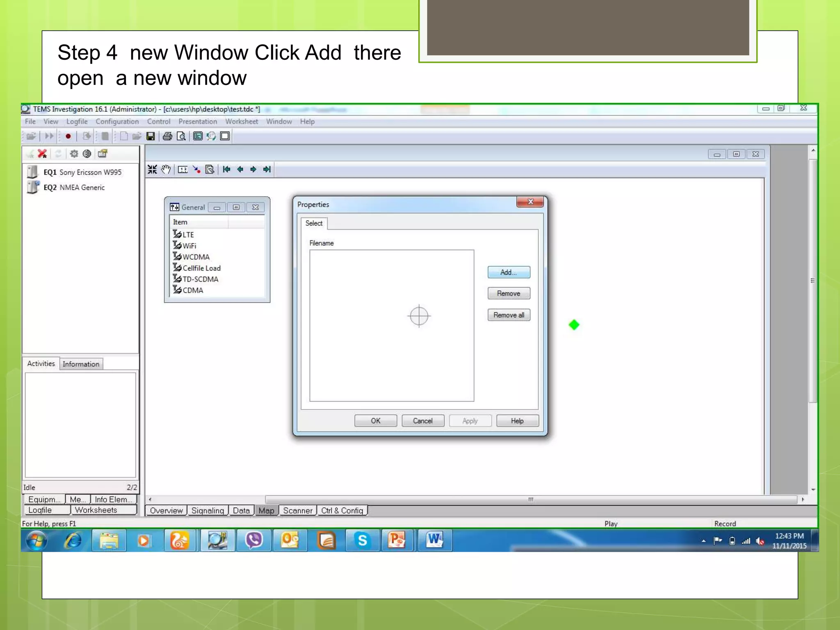Click inside the Filename list box
The width and height of the screenshot is (840, 630).
pos(392,326)
